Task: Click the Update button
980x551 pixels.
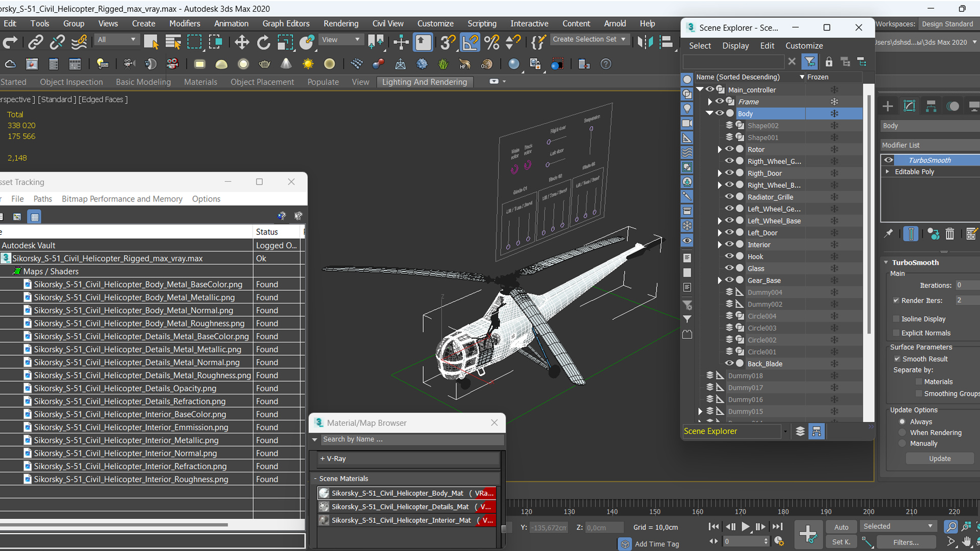Action: [939, 459]
